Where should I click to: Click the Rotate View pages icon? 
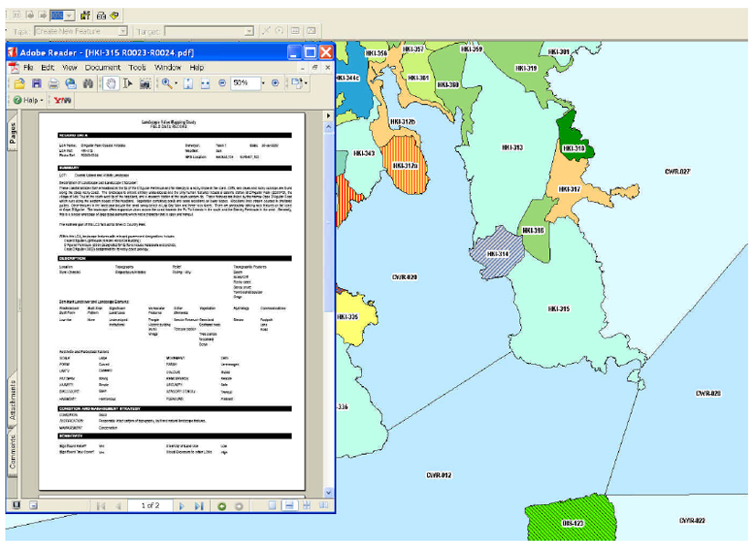(296, 83)
